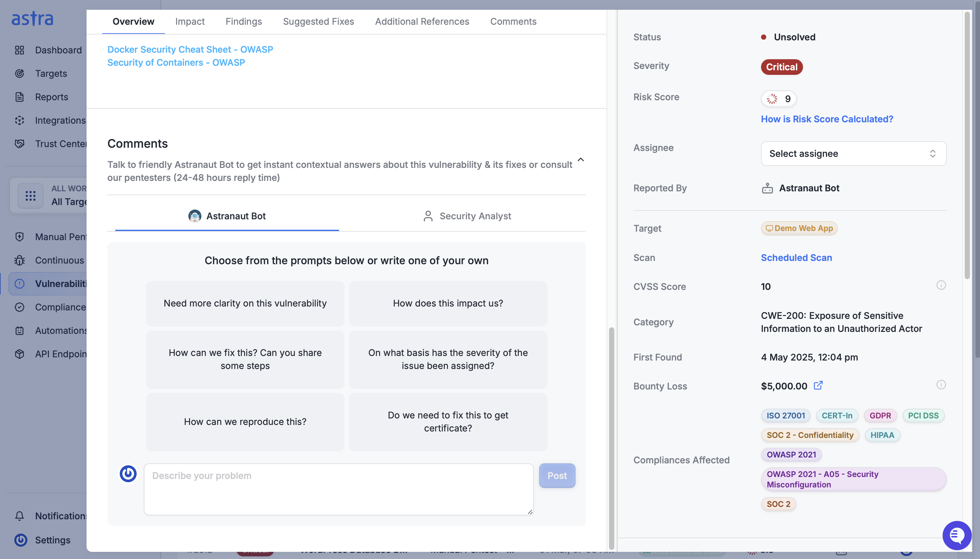The image size is (980, 559).
Task: Click the Risk Score spinner icon
Action: [x=772, y=99]
